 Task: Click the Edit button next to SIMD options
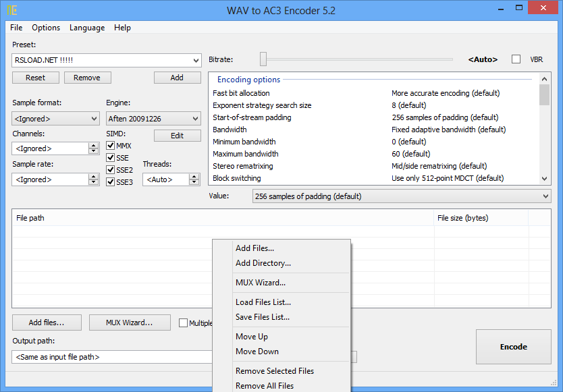[x=177, y=135]
